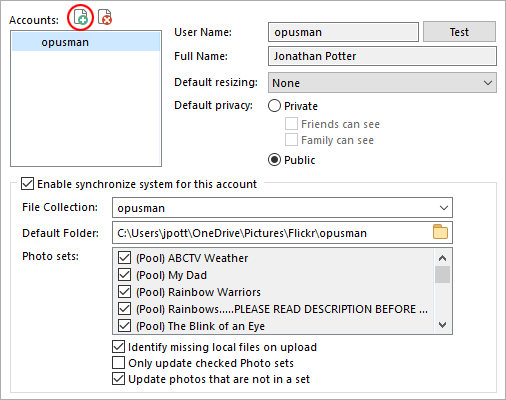Click the Default Folder path field
Viewport: 506px width, 400px height.
272,233
